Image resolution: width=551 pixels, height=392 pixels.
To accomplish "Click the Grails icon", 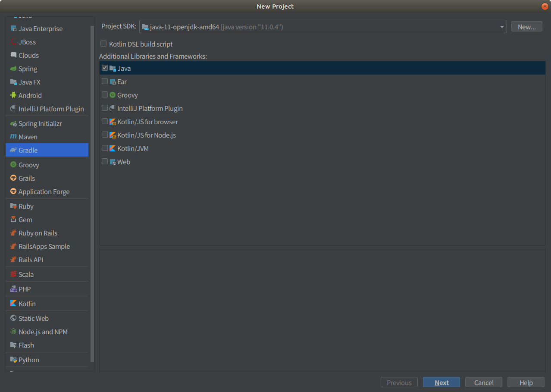I will pyautogui.click(x=13, y=179).
